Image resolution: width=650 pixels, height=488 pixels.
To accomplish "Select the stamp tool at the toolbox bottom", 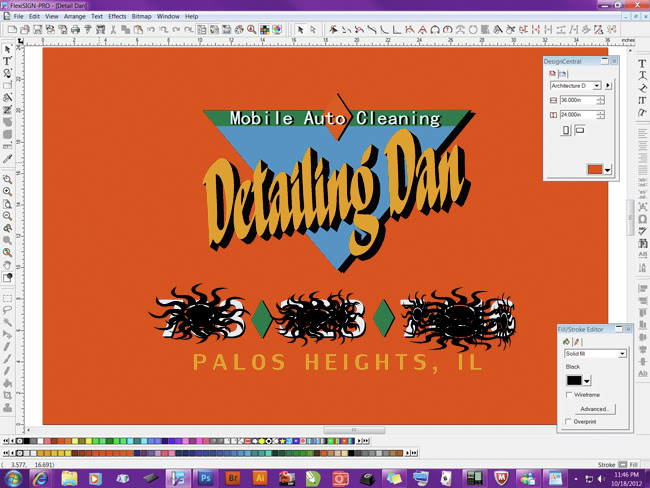I will [x=7, y=408].
